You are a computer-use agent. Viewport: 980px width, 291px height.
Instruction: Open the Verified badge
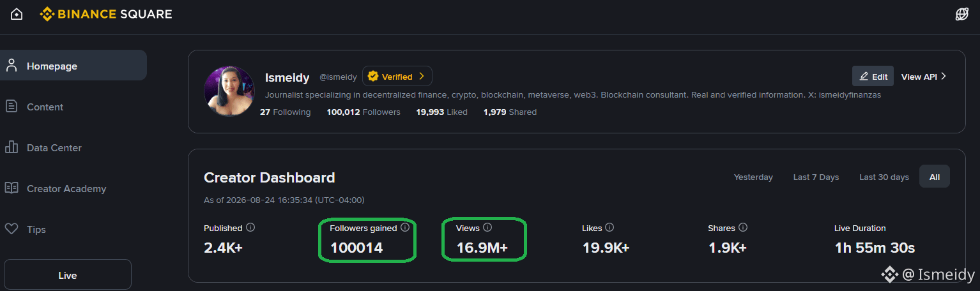(x=397, y=77)
